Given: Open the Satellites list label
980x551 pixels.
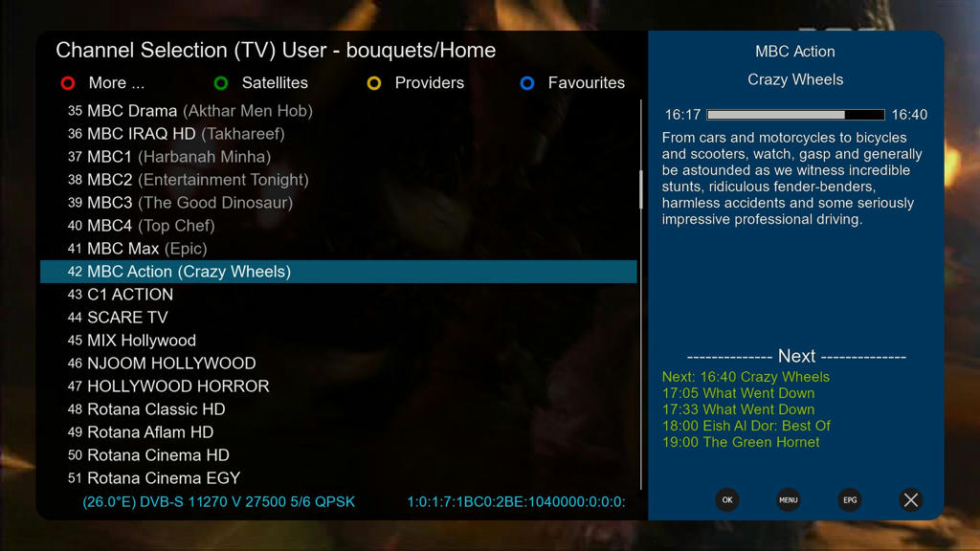Looking at the screenshot, I should [x=275, y=83].
